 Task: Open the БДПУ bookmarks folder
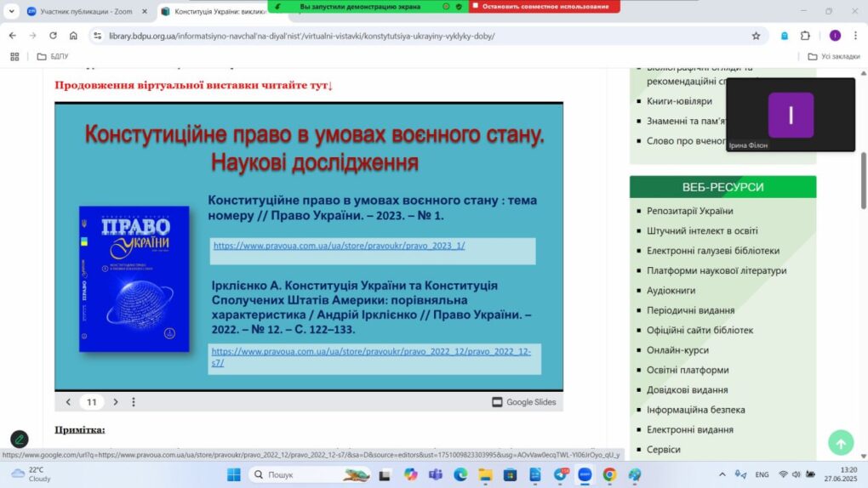point(53,56)
